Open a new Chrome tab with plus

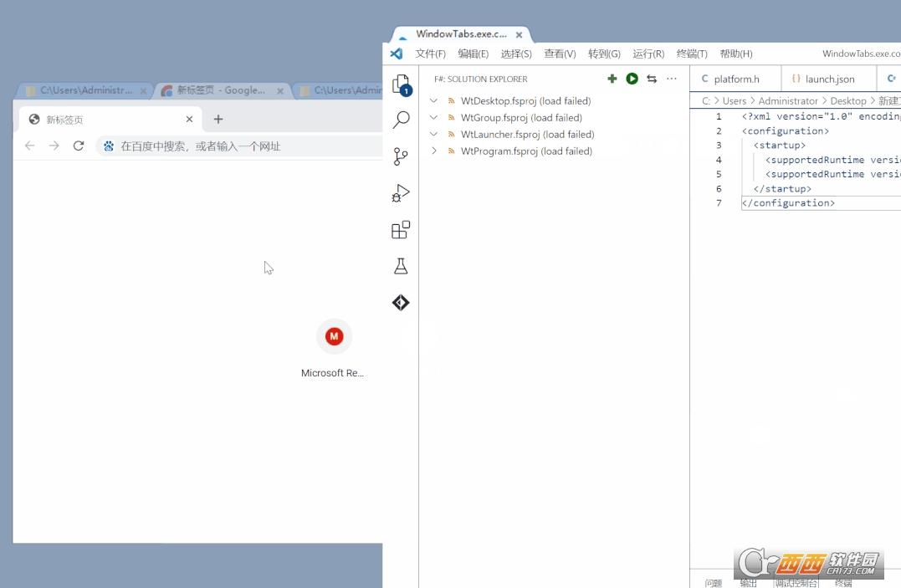click(218, 120)
